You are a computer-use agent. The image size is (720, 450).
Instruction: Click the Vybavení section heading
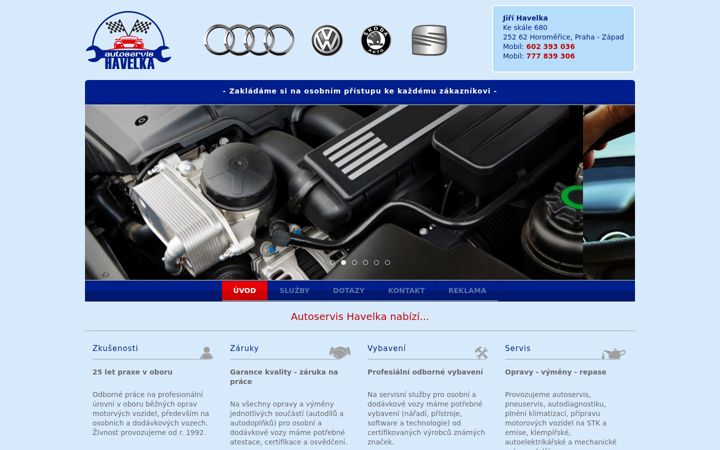[387, 348]
